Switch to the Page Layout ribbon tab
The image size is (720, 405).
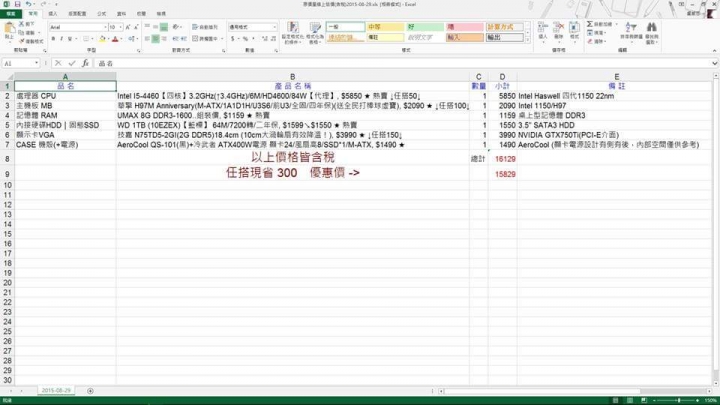click(77, 14)
